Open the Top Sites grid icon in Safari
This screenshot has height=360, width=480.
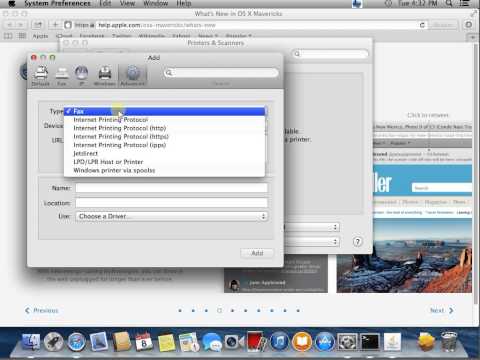(x=22, y=36)
